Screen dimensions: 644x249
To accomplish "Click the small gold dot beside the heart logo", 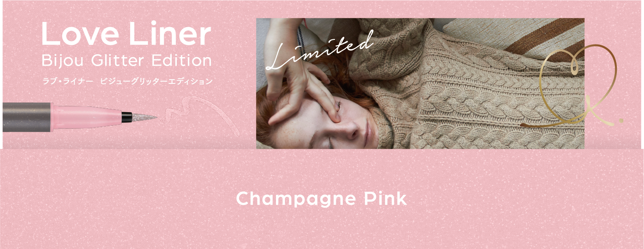I will (x=621, y=120).
